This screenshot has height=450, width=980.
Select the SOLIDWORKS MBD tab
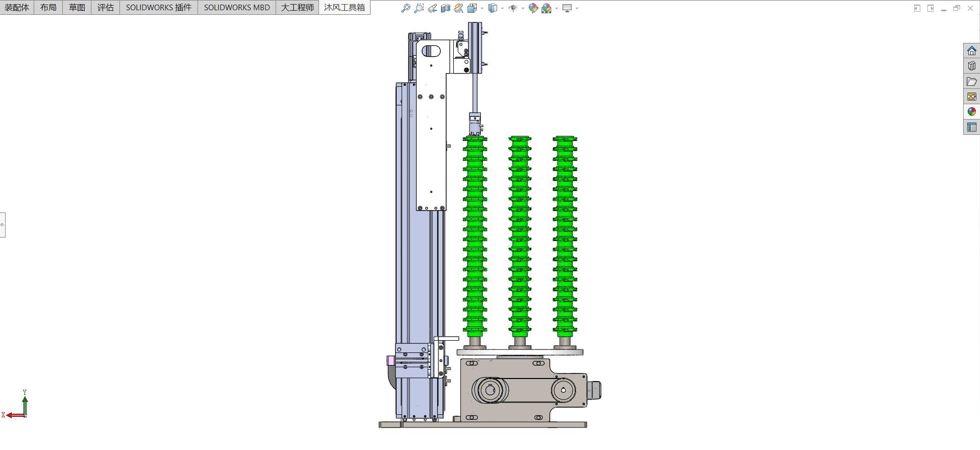pyautogui.click(x=237, y=7)
